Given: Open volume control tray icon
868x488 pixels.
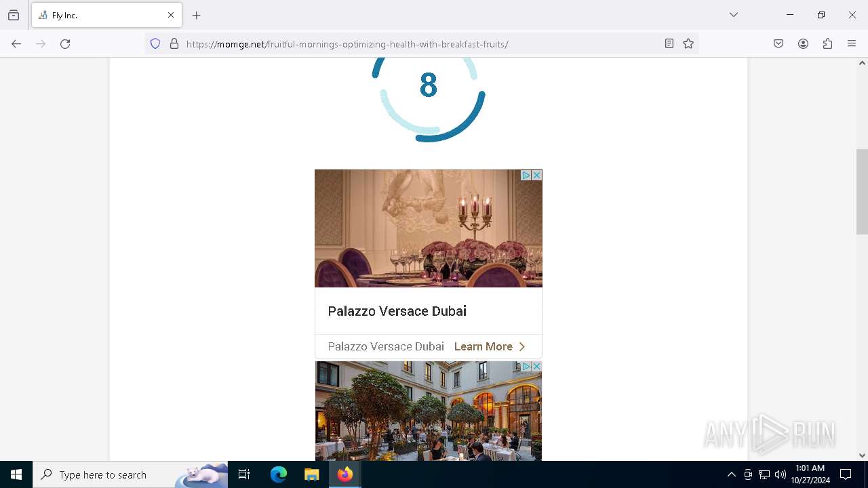Looking at the screenshot, I should pyautogui.click(x=781, y=474).
